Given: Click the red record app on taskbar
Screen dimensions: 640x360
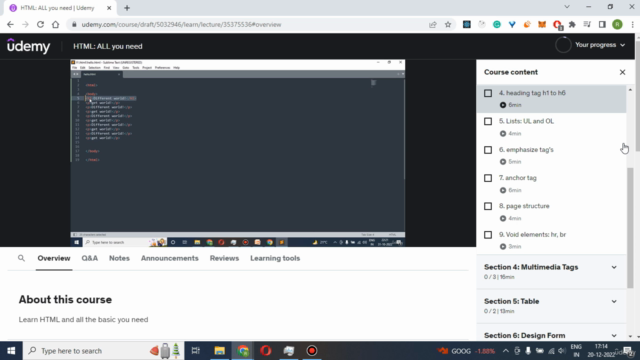Looking at the screenshot, I should coord(312,351).
